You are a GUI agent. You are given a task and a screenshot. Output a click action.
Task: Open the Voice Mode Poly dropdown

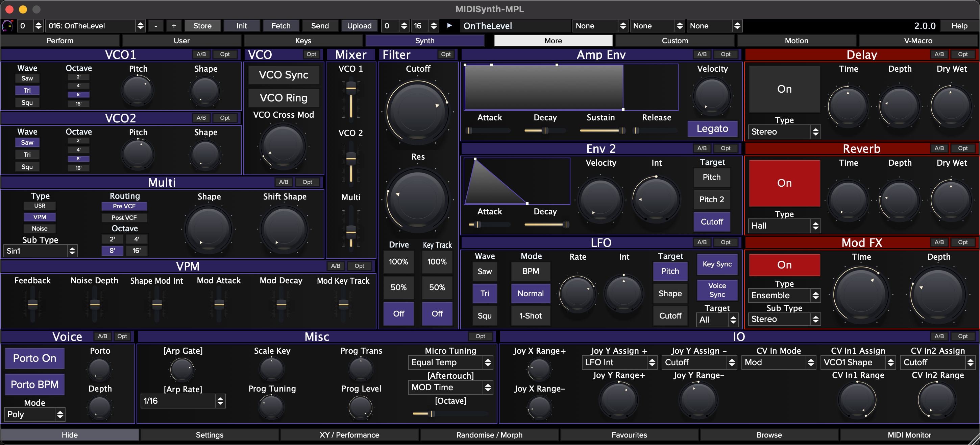coord(34,415)
